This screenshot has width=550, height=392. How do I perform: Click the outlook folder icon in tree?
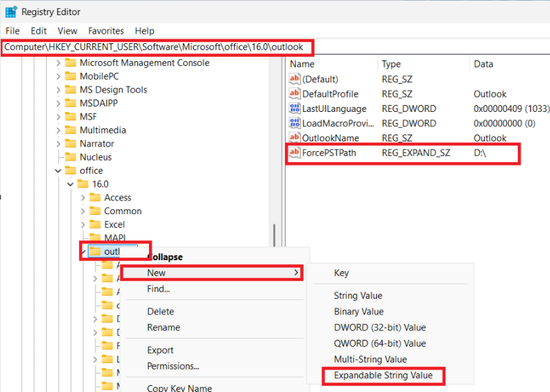pos(95,251)
